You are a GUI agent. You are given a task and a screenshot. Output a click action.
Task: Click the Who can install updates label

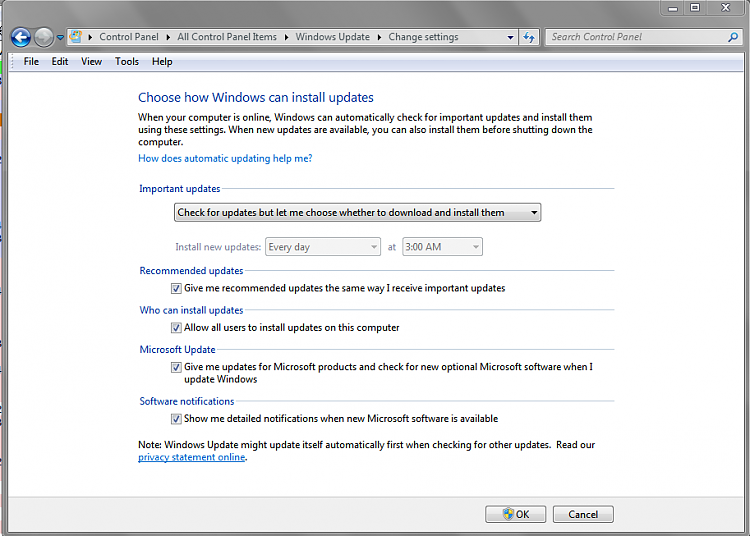point(191,310)
